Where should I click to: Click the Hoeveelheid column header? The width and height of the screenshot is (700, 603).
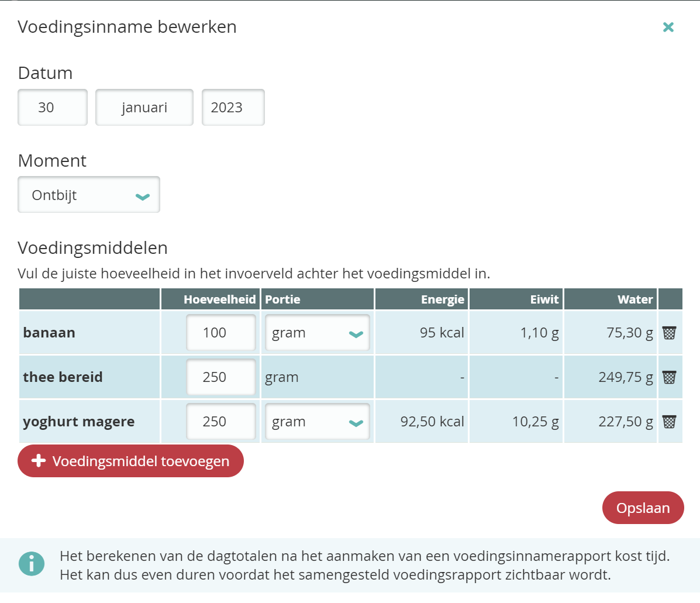(219, 299)
